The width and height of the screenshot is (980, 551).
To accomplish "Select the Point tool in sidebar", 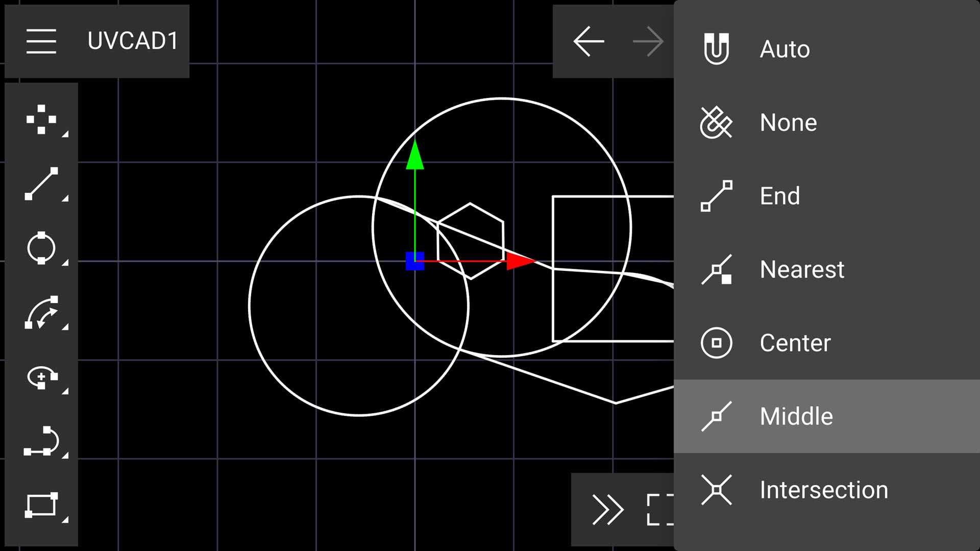I will coord(41,119).
